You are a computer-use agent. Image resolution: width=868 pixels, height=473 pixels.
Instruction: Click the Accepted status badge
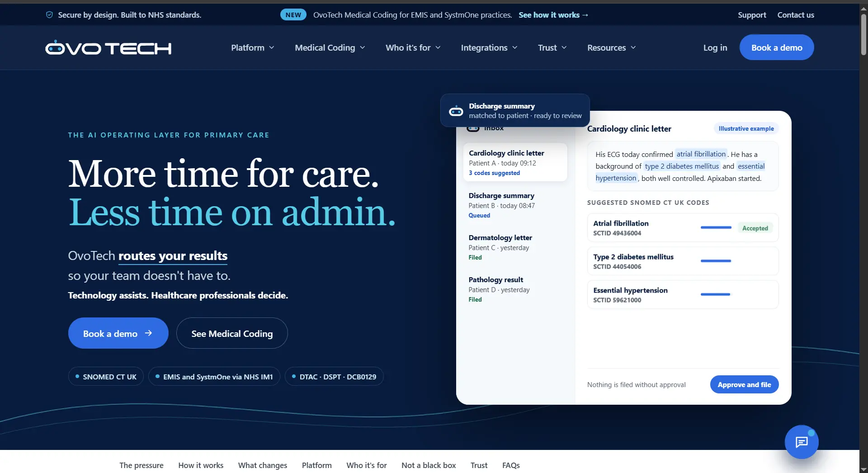coord(755,228)
